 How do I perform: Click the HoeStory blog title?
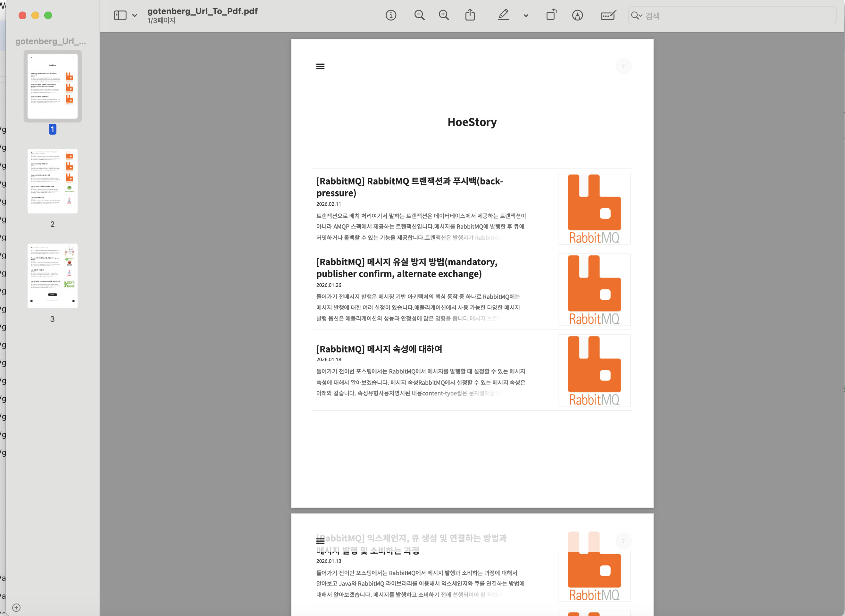pyautogui.click(x=472, y=122)
